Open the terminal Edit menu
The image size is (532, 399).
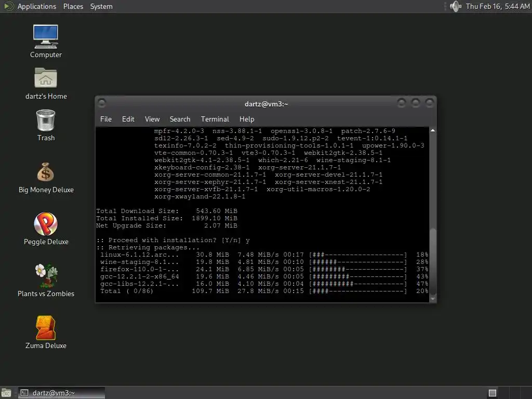tap(128, 119)
